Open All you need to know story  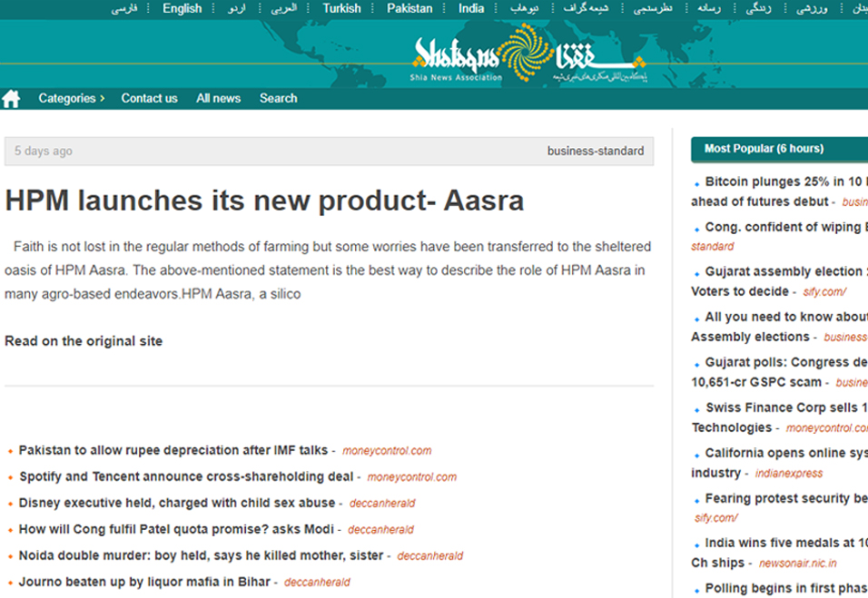click(781, 327)
